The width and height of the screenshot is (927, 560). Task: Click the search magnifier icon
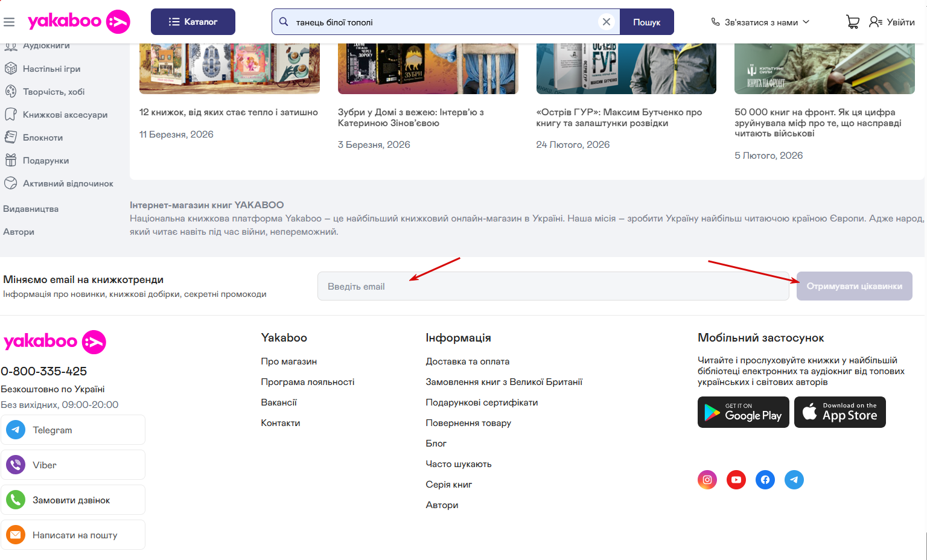[284, 22]
